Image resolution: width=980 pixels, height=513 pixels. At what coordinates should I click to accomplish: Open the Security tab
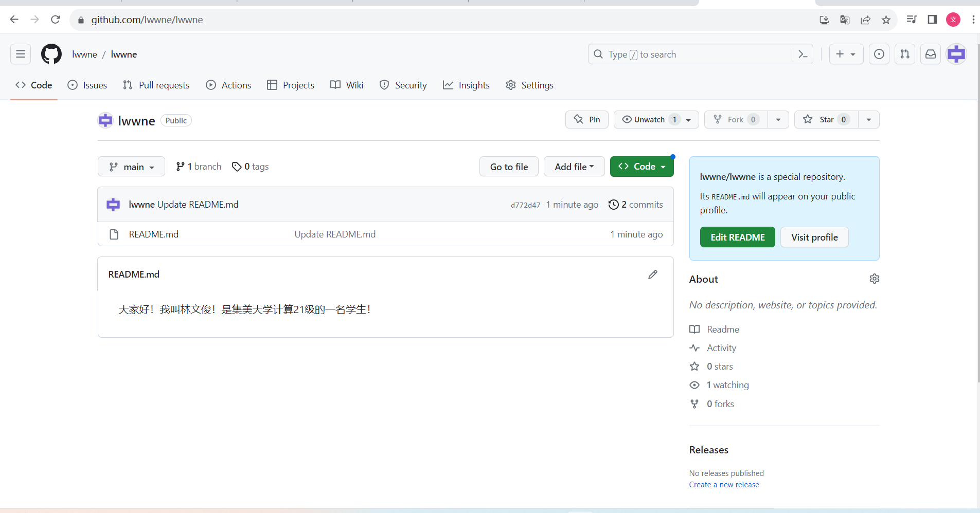pos(403,85)
